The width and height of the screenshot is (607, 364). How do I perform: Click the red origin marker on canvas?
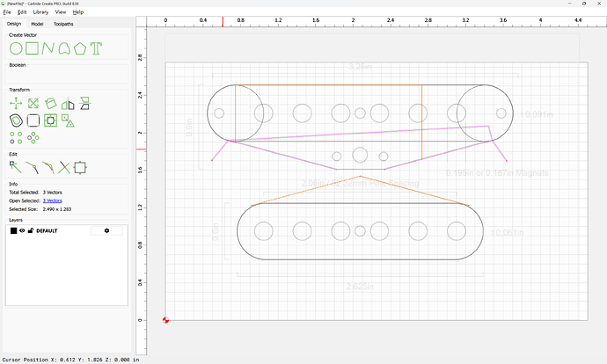pyautogui.click(x=165, y=320)
